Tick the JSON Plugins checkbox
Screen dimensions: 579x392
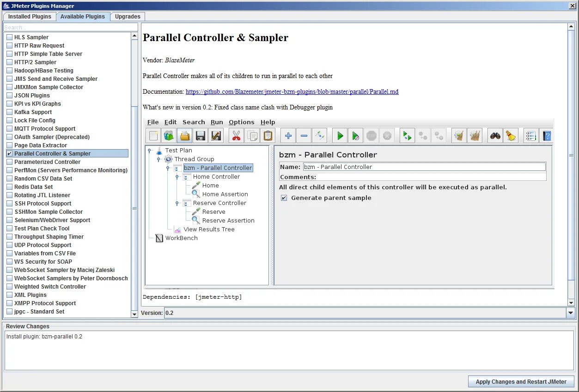click(x=9, y=96)
